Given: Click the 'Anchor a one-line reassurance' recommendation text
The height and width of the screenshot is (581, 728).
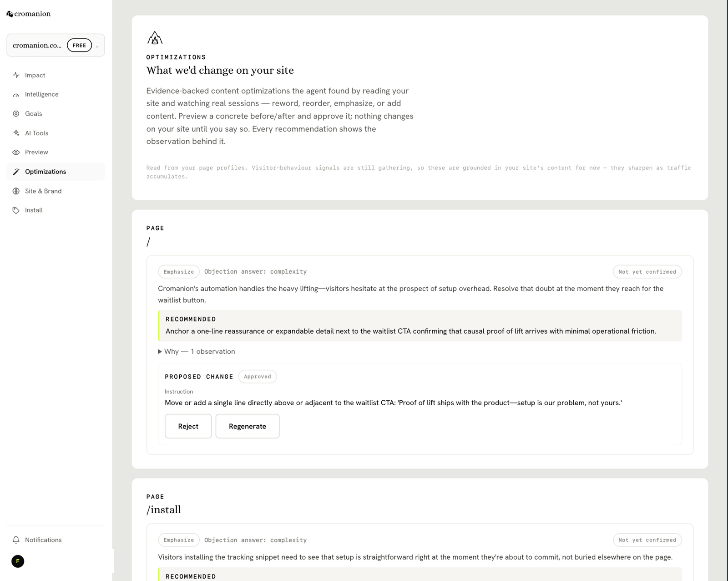Looking at the screenshot, I should click(x=411, y=331).
